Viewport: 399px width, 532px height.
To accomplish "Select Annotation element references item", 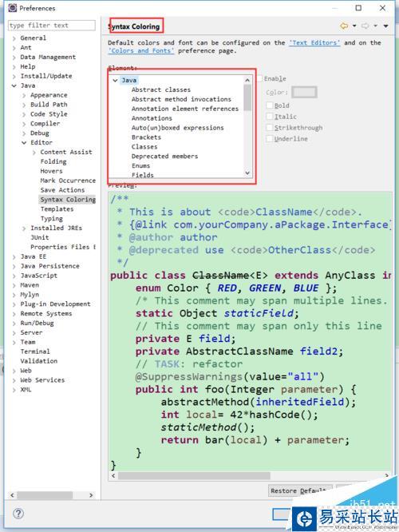I will point(185,109).
